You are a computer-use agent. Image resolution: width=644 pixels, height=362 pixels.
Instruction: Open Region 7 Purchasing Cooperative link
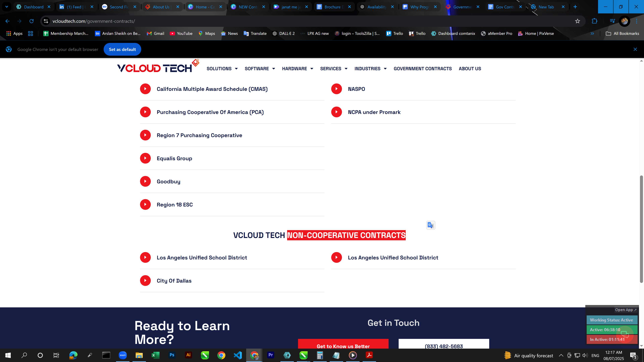coord(199,135)
